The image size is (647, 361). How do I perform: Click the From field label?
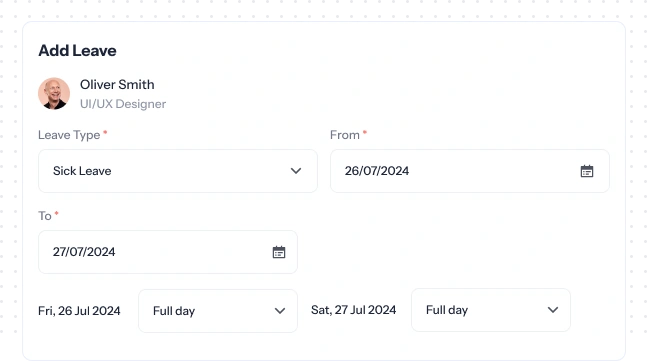(345, 135)
